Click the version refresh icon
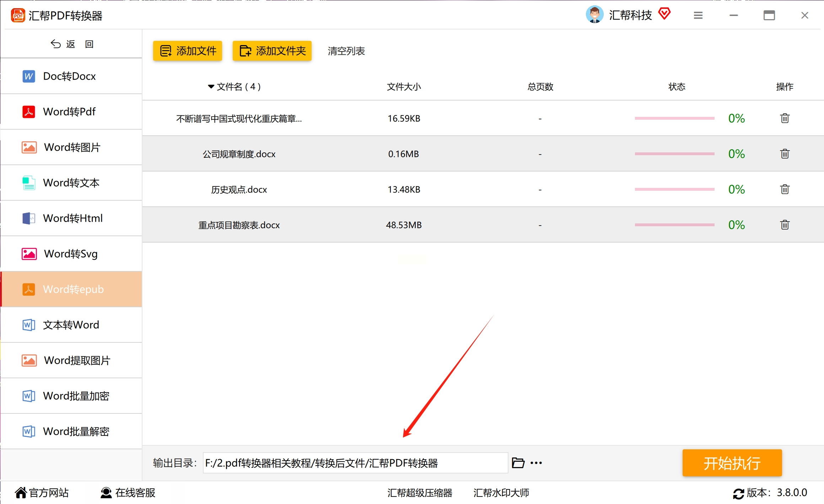Screen dimensions: 824x504 738,493
